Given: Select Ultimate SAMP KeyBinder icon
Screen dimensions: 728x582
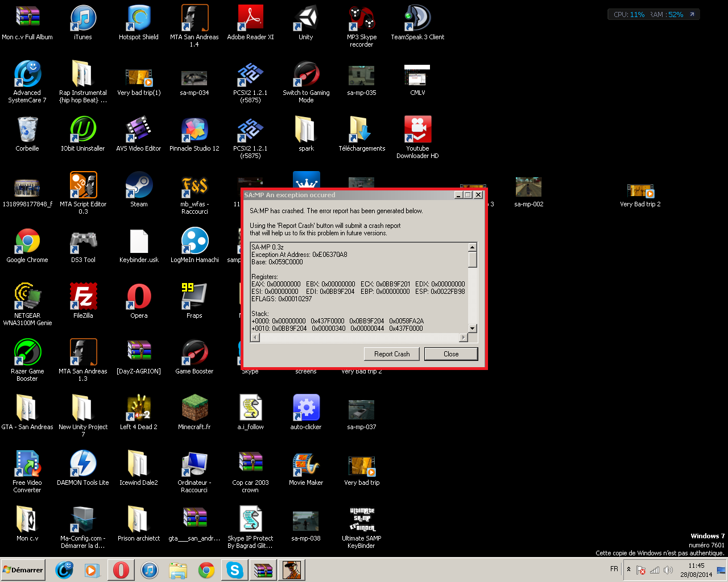Looking at the screenshot, I should tap(362, 527).
